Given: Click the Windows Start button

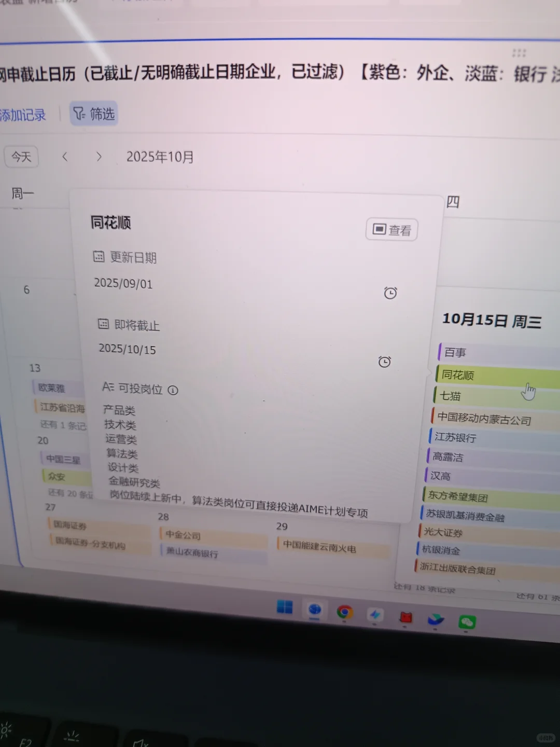Looking at the screenshot, I should pos(284,607).
